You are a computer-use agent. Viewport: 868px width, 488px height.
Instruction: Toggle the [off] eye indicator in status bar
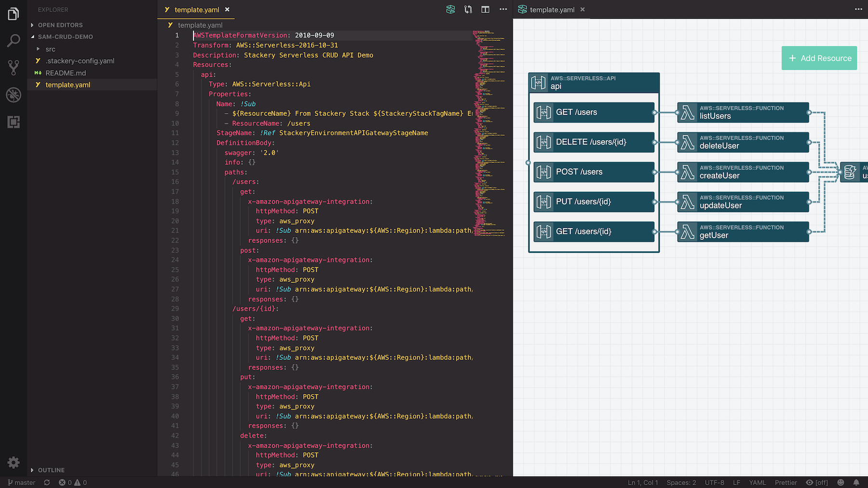pos(817,482)
